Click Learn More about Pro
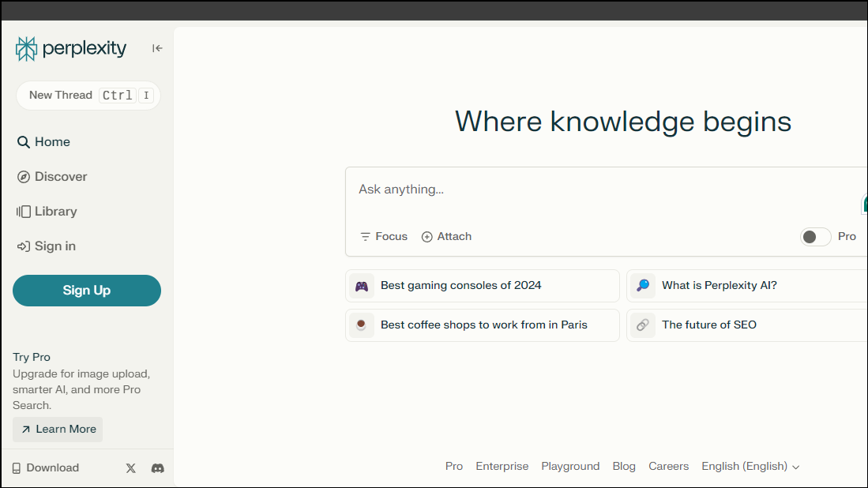 pyautogui.click(x=58, y=430)
